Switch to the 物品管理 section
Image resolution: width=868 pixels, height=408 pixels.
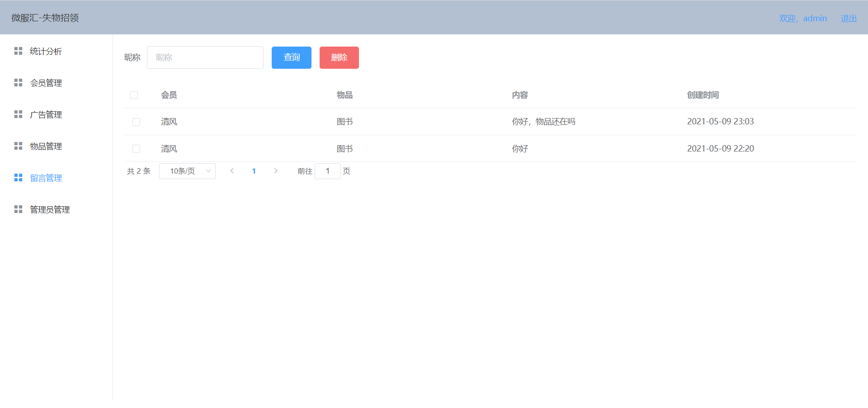click(46, 146)
